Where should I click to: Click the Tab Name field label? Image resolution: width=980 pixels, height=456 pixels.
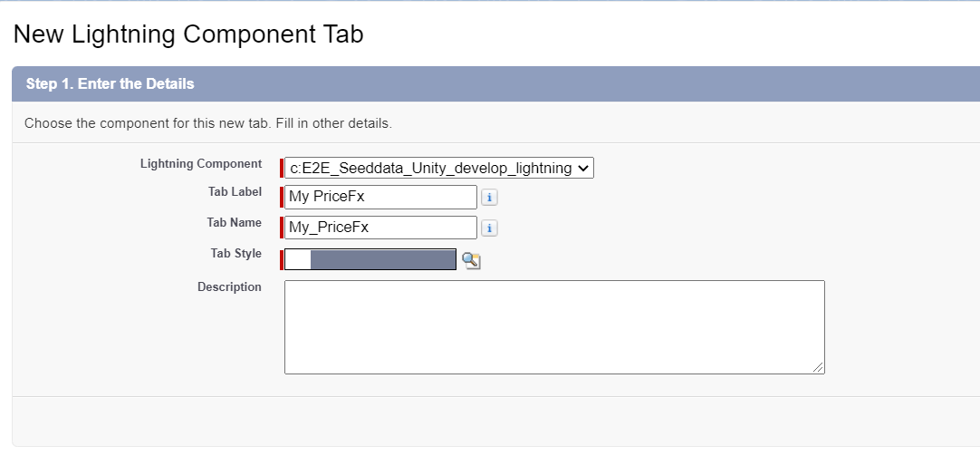pyautogui.click(x=234, y=223)
